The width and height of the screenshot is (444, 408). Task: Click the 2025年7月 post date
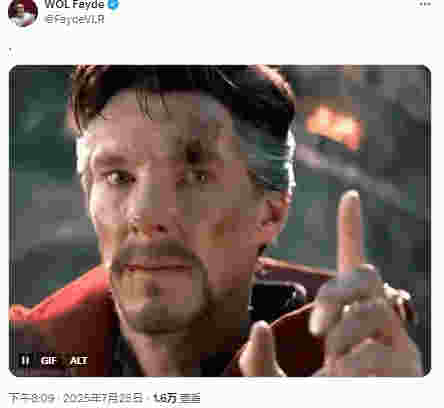coord(103,398)
